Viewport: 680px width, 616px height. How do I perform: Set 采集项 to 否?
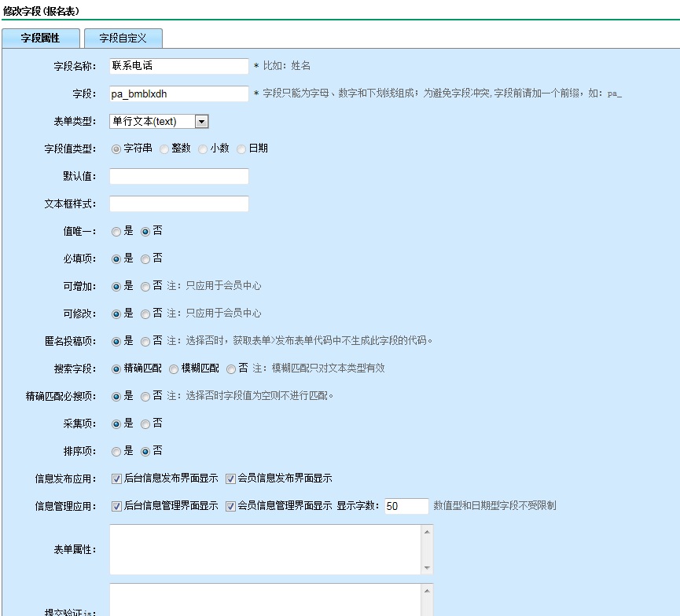click(145, 424)
